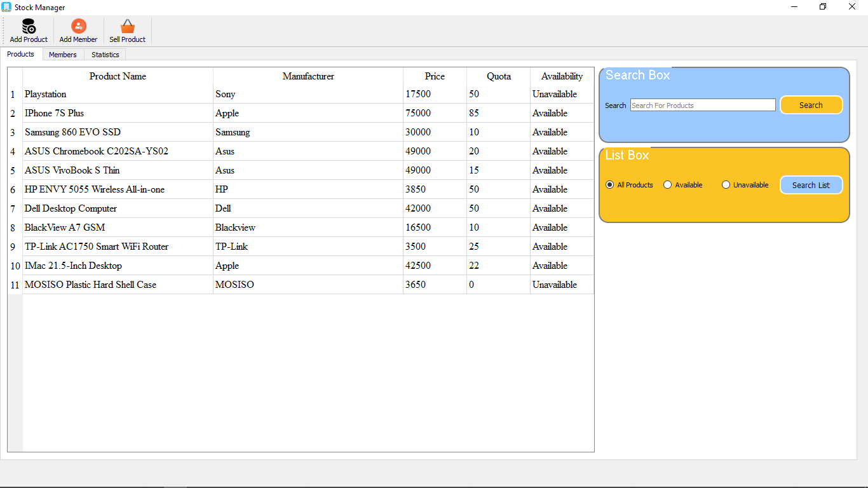The image size is (868, 488).
Task: Click the Samsung 860 EVO SSD cell
Action: click(x=118, y=132)
